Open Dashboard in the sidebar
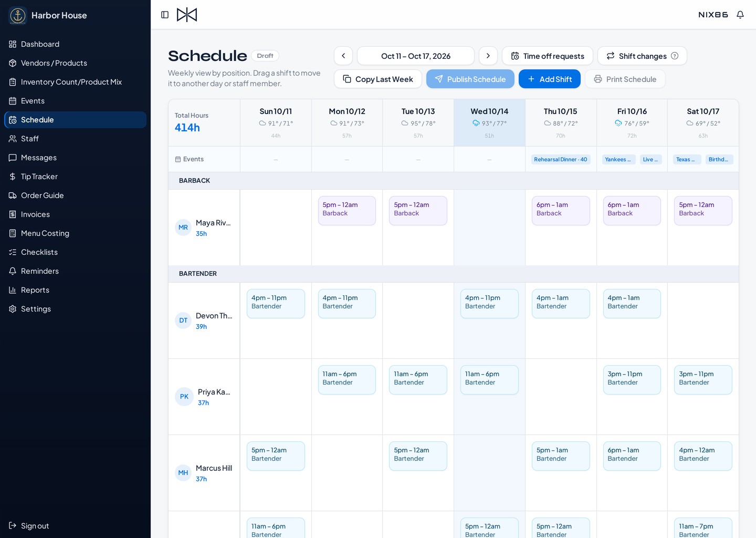 pyautogui.click(x=75, y=44)
